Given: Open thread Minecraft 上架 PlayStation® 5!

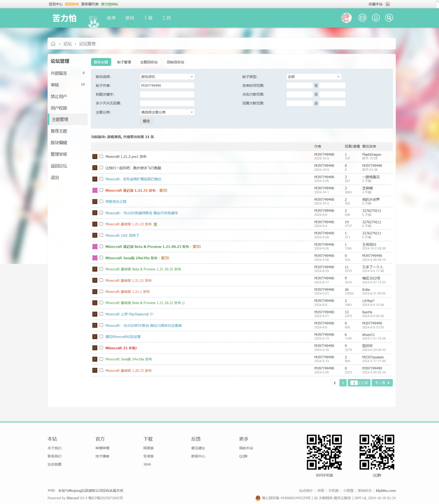Looking at the screenshot, I should (129, 314).
